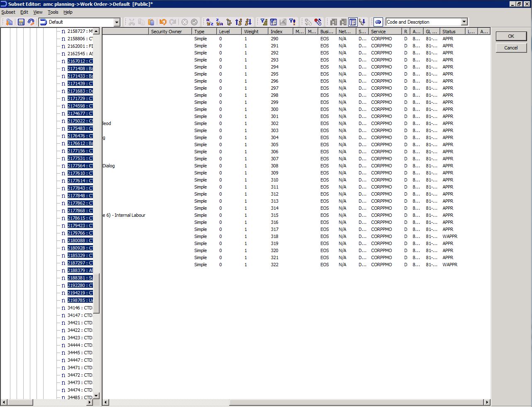Select tree element 2158727
The height and width of the screenshot is (407, 532).
point(80,31)
